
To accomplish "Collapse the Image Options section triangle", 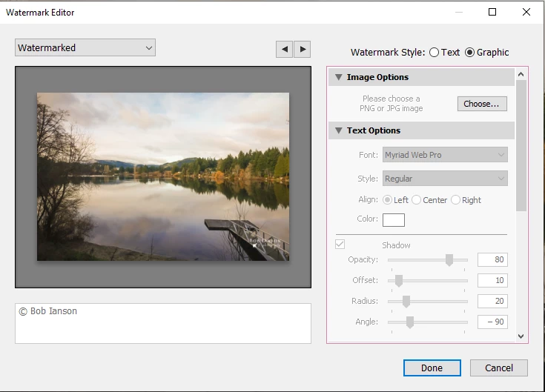I will click(339, 77).
